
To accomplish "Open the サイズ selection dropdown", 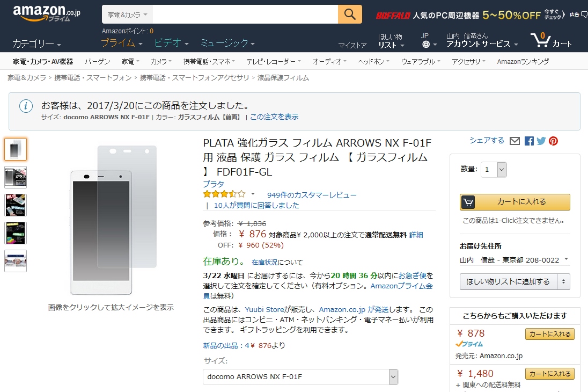I will tap(300, 376).
